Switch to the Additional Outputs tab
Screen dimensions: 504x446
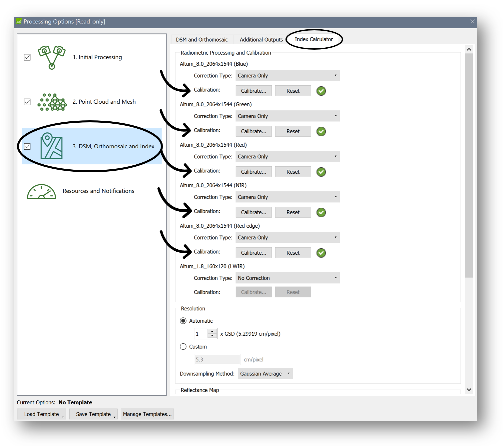(261, 40)
